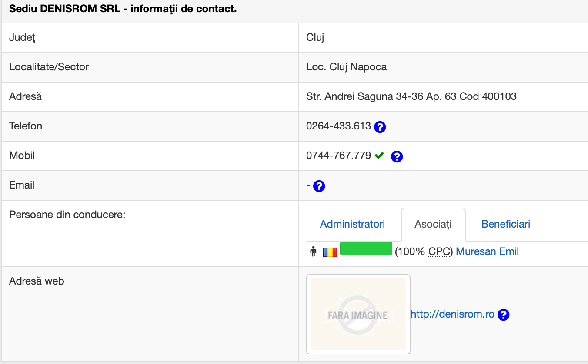
Task: Click the Romanian flag icon
Action: 330,252
